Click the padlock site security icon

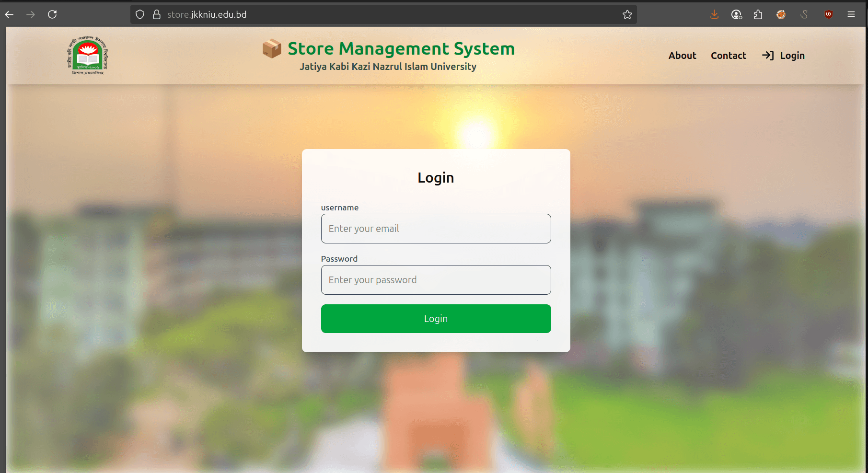(156, 14)
